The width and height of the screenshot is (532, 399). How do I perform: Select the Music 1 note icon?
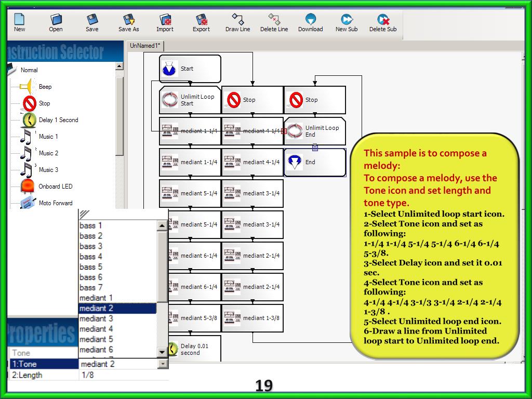(x=26, y=137)
